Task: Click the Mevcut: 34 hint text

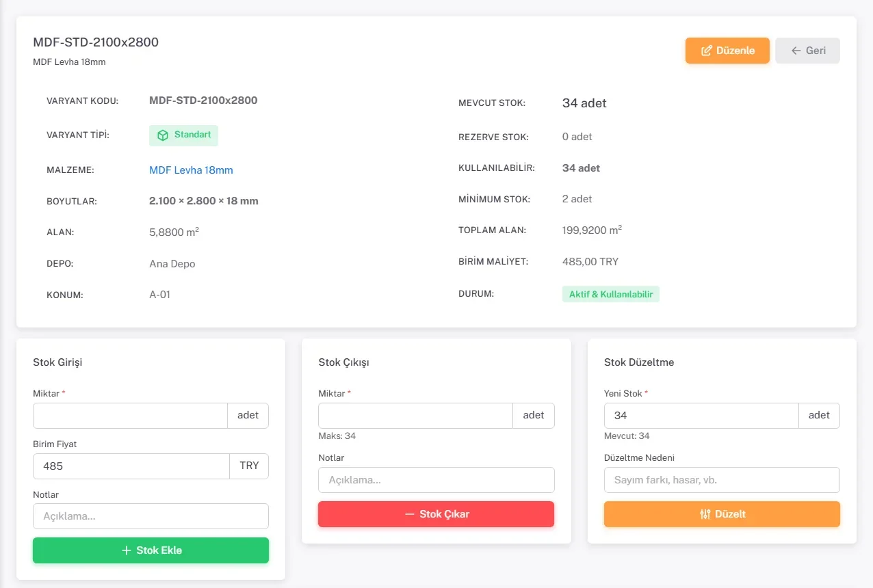Action: [627, 436]
